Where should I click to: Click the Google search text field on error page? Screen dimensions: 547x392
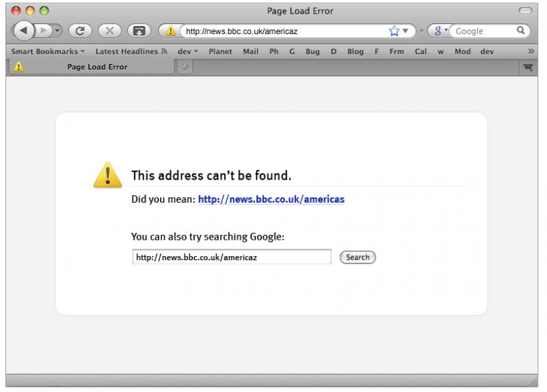[232, 257]
